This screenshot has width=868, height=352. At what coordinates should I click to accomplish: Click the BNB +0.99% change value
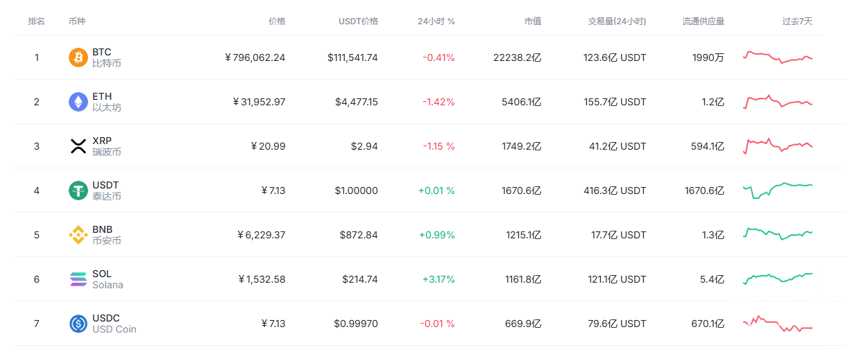point(436,235)
